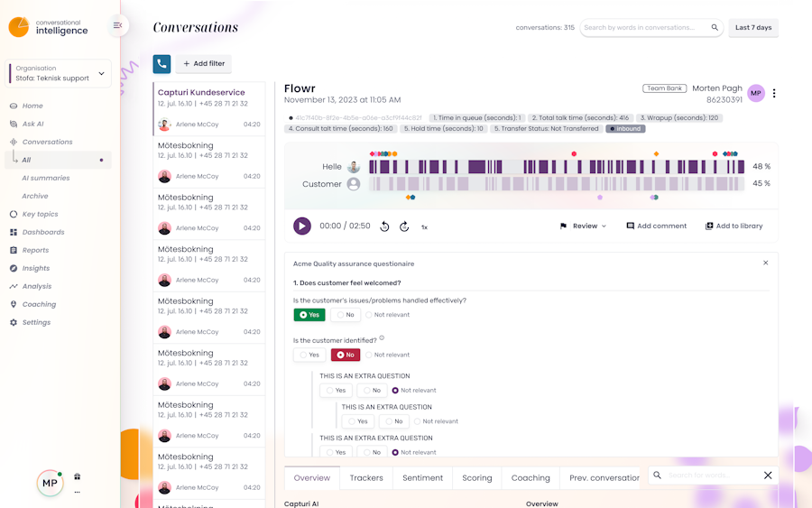Screen dimensions: 812x508
Task: Click the gift icon near the user avatar
Action: [x=78, y=476]
